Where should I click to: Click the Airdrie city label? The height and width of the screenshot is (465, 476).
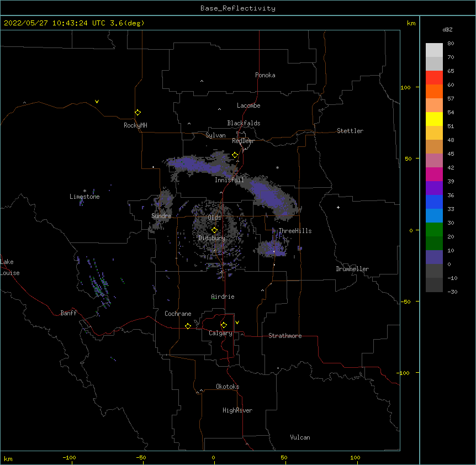pyautogui.click(x=223, y=297)
